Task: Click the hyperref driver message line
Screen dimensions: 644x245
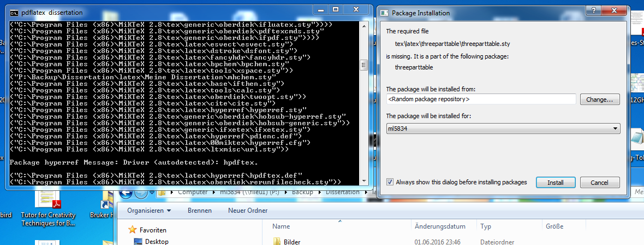Action: click(134, 162)
